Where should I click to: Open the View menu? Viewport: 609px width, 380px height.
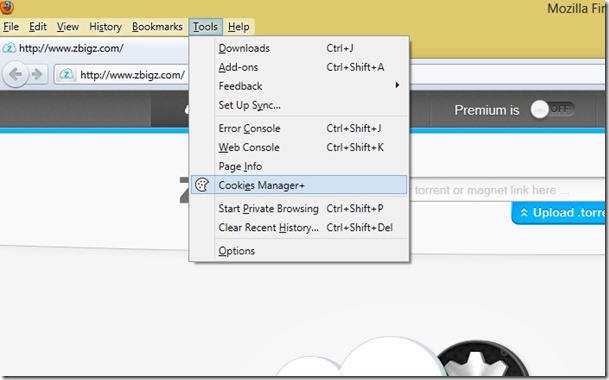point(68,27)
